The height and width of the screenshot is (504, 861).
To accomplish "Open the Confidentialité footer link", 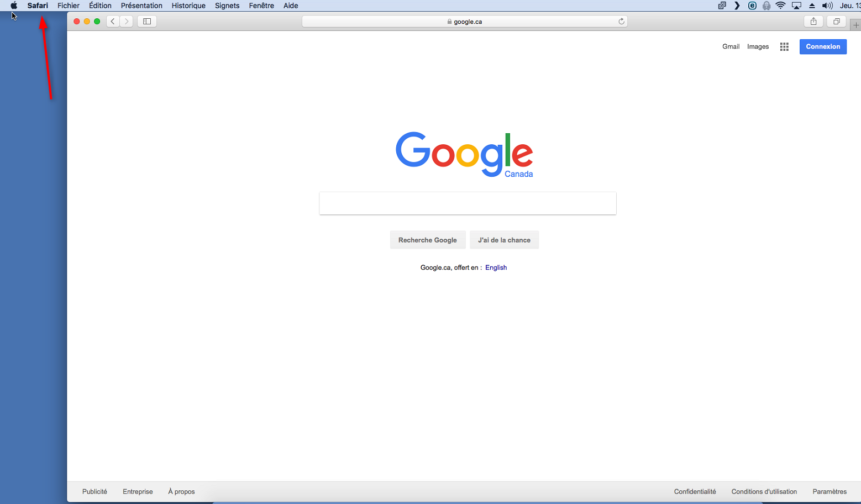I will (x=695, y=491).
